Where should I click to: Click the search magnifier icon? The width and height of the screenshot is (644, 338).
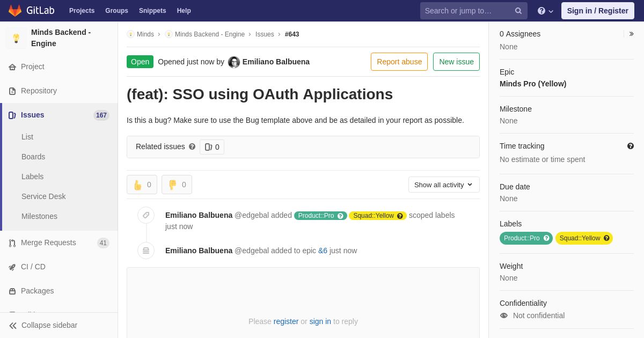point(518,11)
